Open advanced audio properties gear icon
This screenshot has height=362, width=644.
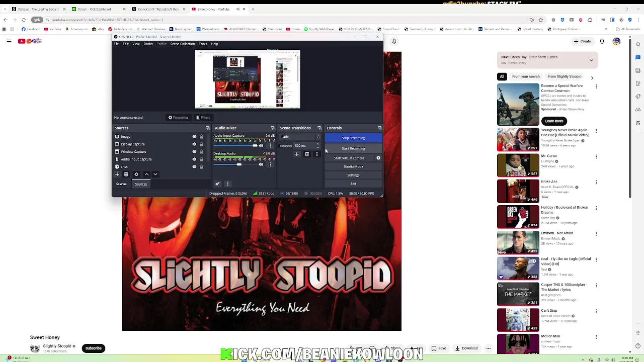click(217, 184)
